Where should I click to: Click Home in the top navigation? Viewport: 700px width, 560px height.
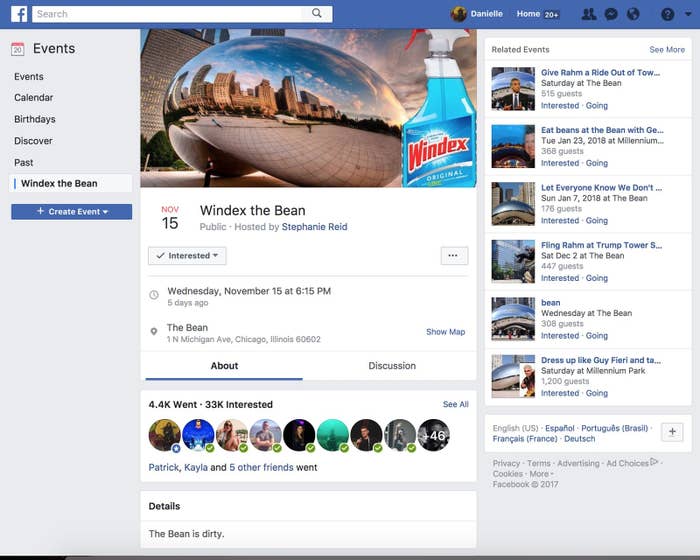coord(528,14)
